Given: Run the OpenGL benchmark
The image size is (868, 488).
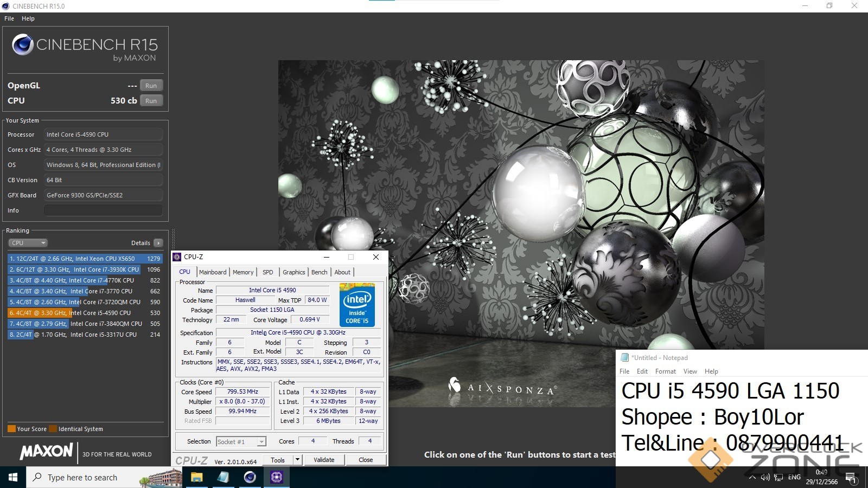Looking at the screenshot, I should (151, 86).
